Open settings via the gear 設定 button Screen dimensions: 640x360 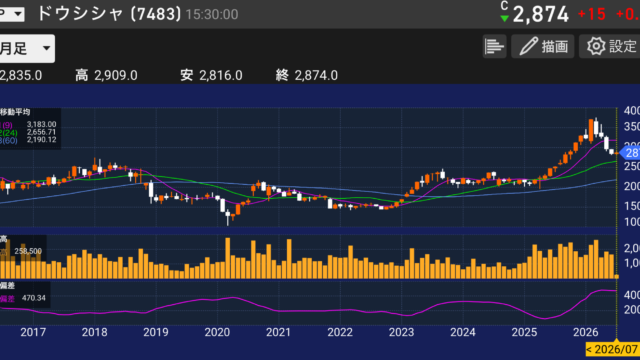tap(611, 47)
